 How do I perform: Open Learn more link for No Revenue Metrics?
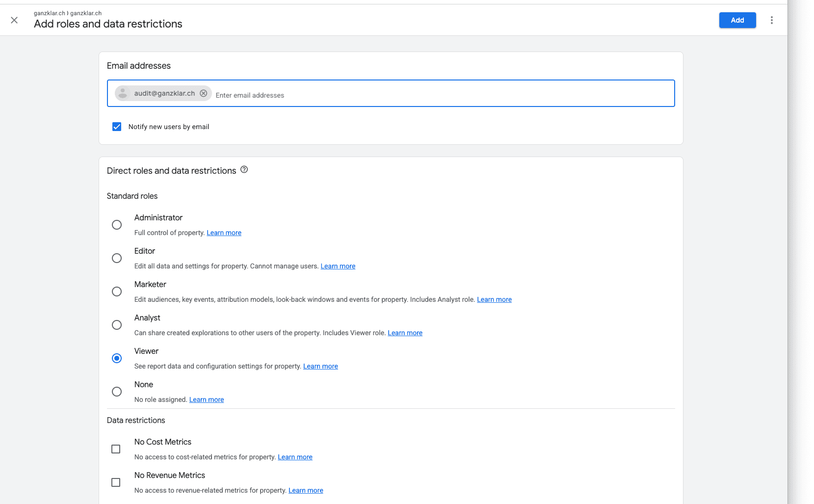coord(306,490)
